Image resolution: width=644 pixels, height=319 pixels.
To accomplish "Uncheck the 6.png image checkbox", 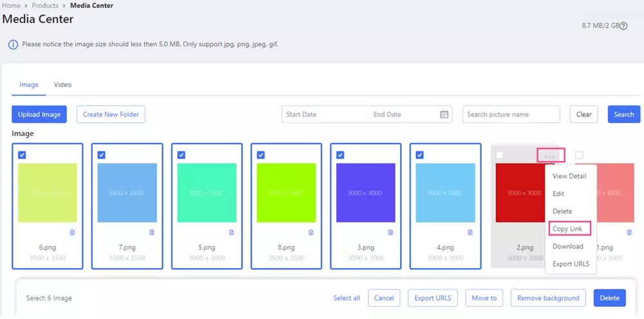I will 22,155.
